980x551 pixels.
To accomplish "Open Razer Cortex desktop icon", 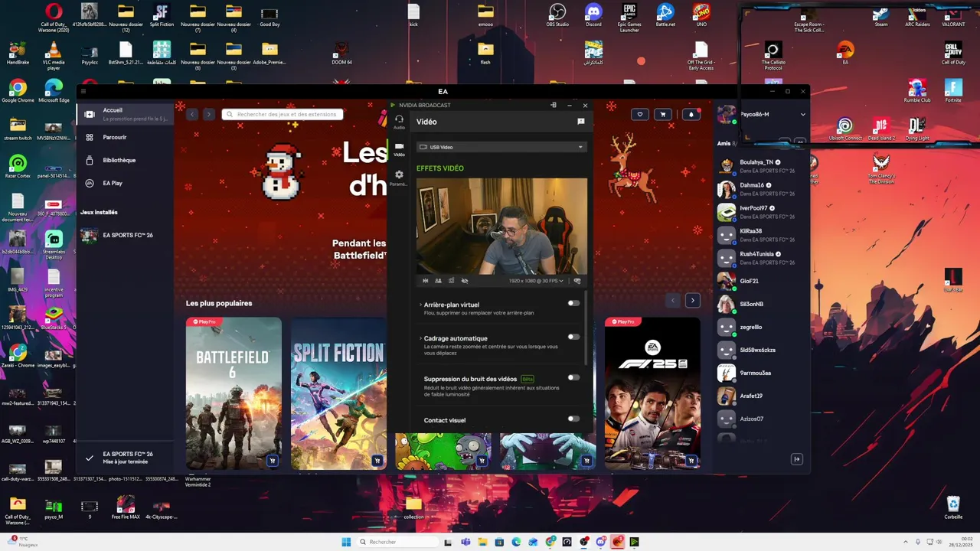I will pyautogui.click(x=17, y=166).
